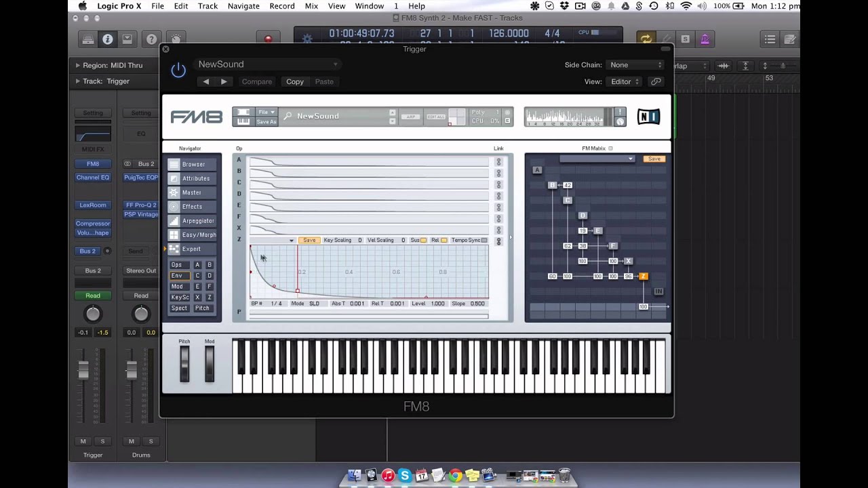Open Chrome from the Dock

click(455, 476)
